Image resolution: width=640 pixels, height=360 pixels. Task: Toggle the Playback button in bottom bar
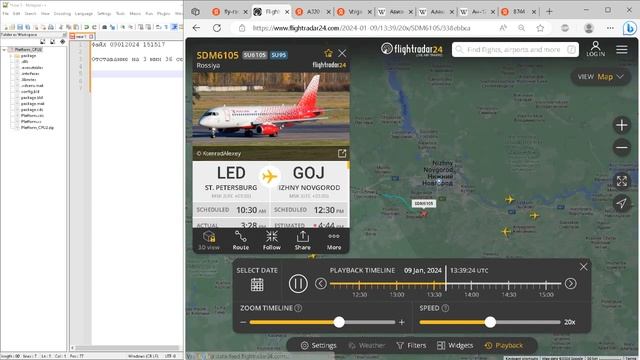point(504,346)
